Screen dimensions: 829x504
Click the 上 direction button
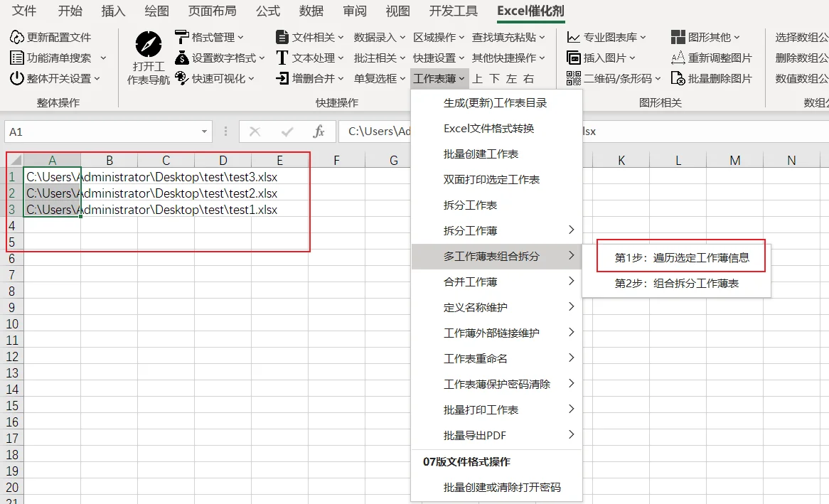click(x=477, y=78)
